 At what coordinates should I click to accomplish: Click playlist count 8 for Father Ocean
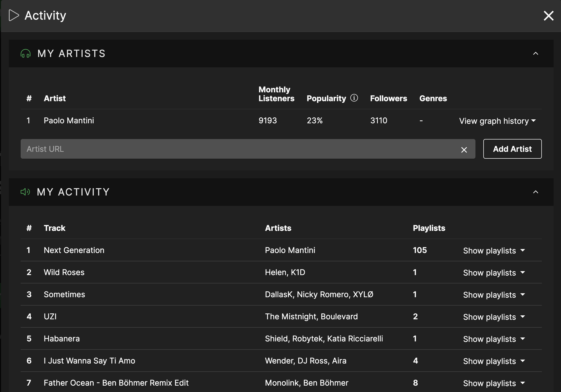415,383
